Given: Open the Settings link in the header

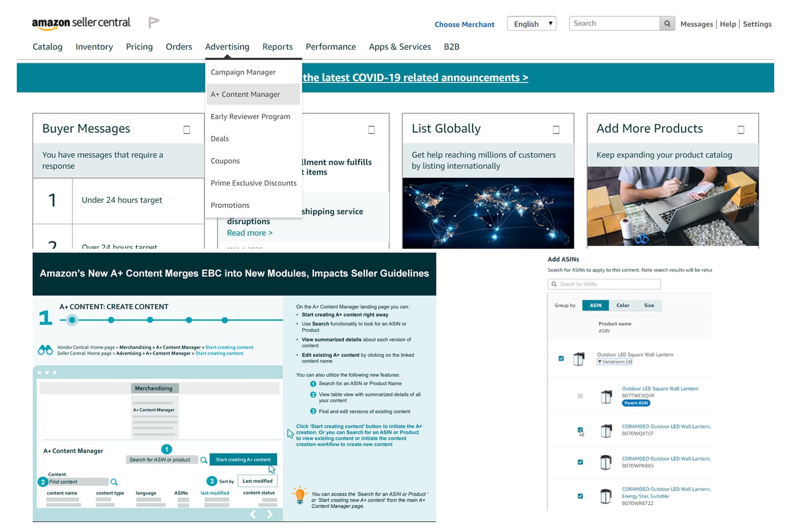Looking at the screenshot, I should [x=757, y=24].
